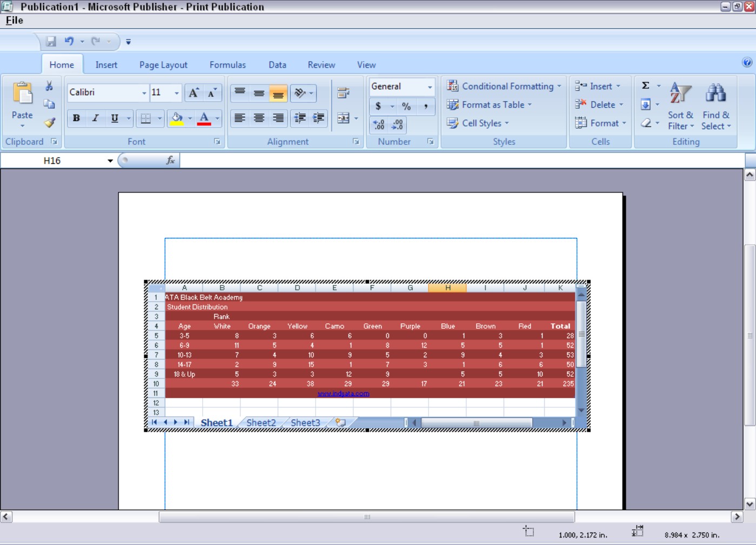Click Merge and Center icon

click(343, 118)
